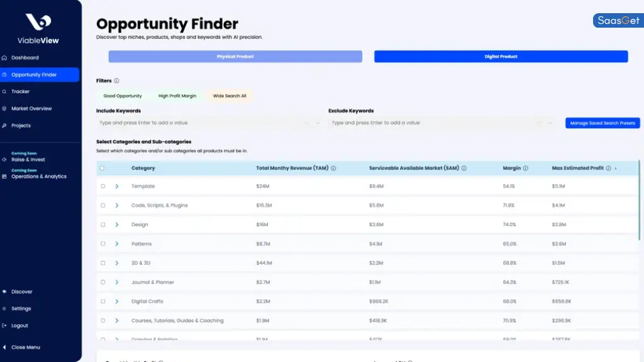Click info icon next to Serviceable Available Market
The width and height of the screenshot is (644, 362).
point(464,168)
